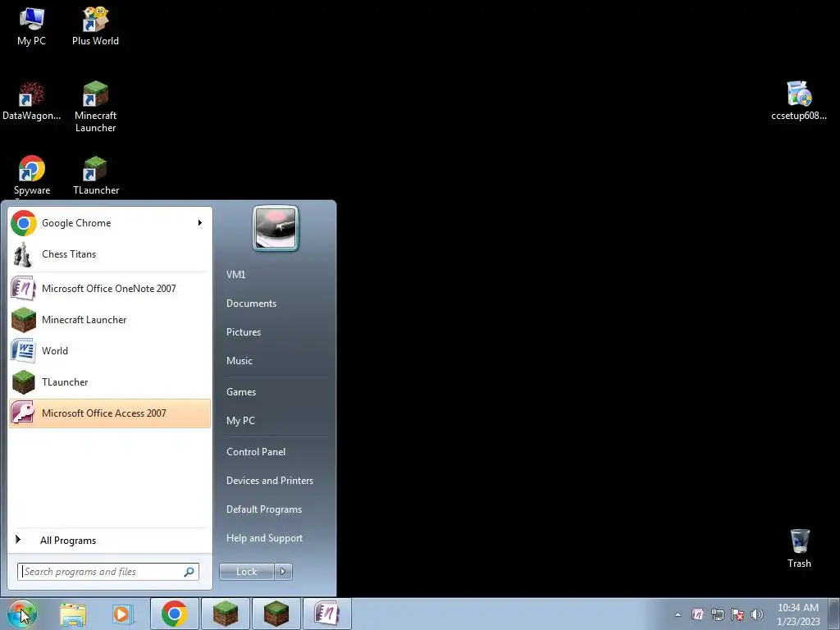Show hidden tray icons arrow
Screen dimensions: 840x630
(678, 614)
